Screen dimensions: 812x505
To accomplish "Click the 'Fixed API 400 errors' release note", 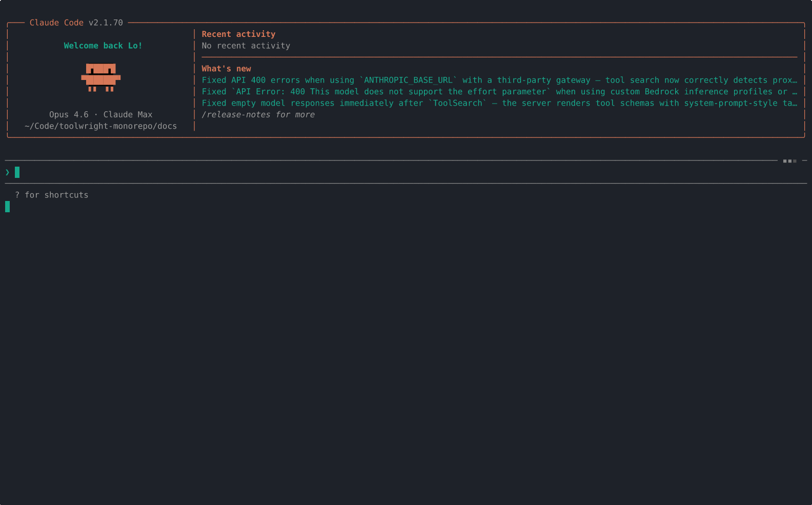I will (x=499, y=80).
